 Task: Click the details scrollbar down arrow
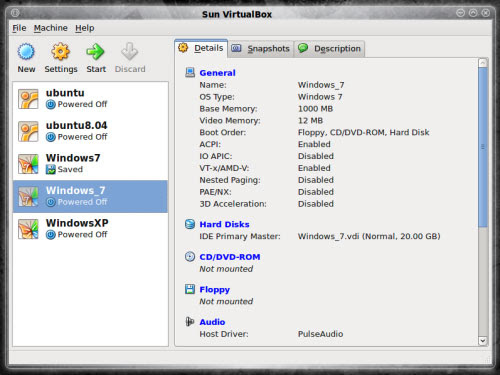(483, 341)
